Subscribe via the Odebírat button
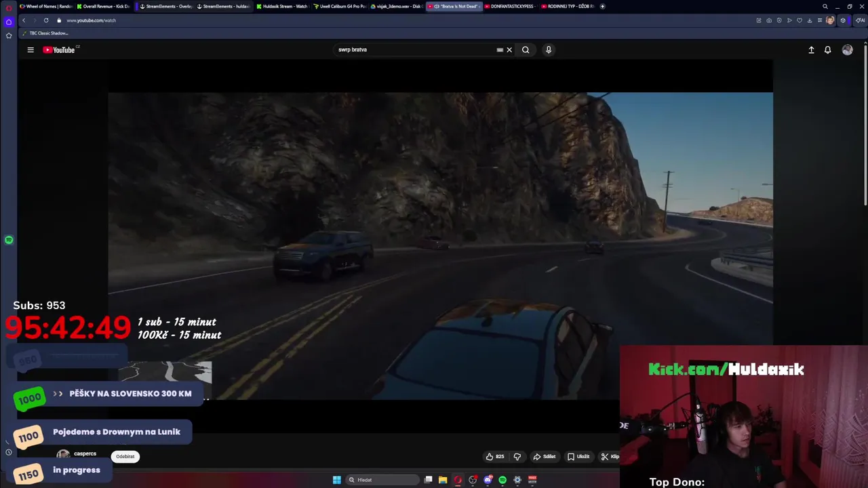The width and height of the screenshot is (868, 488). click(x=125, y=457)
